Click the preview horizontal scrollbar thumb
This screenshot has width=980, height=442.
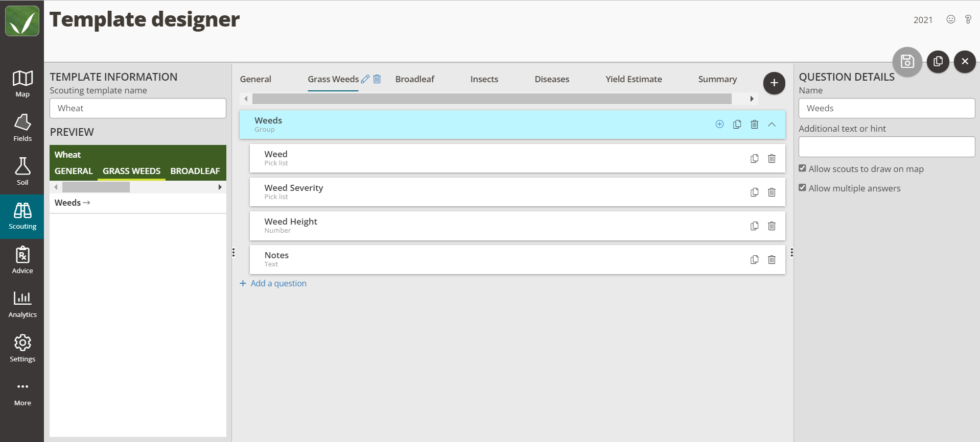(96, 187)
